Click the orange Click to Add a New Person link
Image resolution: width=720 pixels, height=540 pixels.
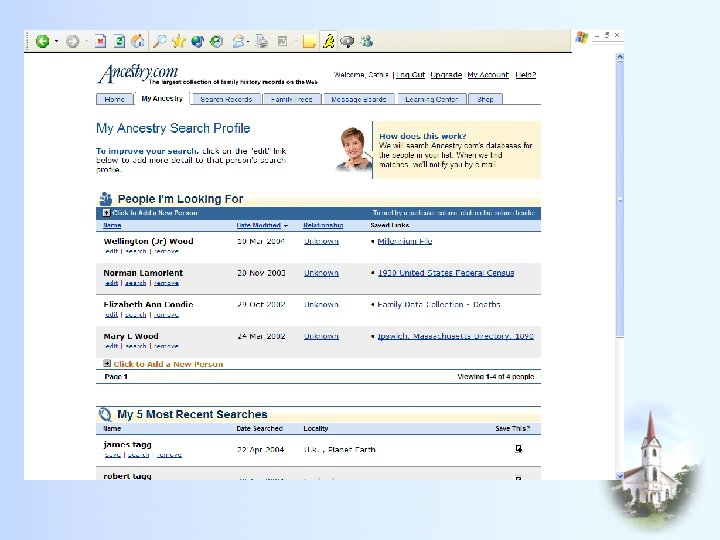point(168,364)
